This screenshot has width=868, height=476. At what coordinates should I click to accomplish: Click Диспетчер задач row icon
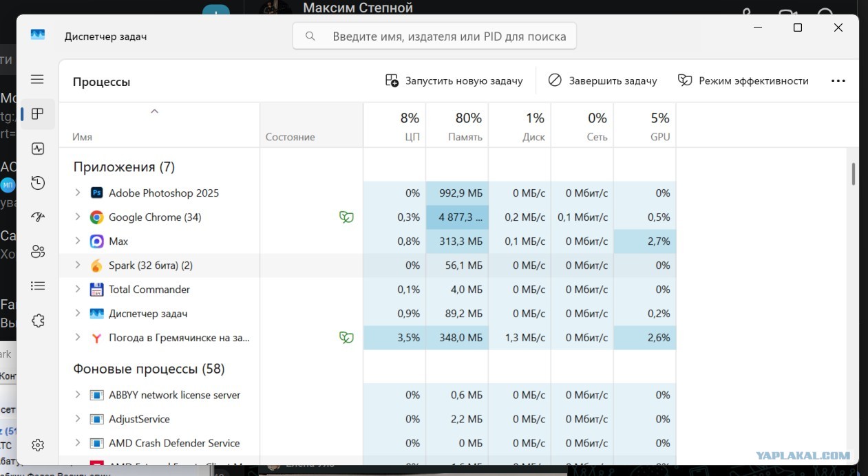point(97,314)
